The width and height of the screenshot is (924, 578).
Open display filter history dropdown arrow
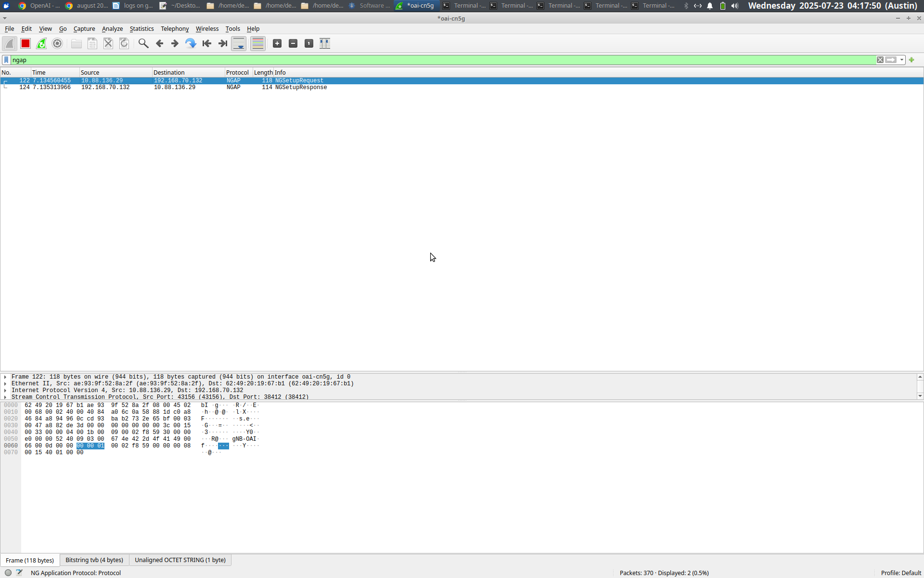pyautogui.click(x=902, y=60)
